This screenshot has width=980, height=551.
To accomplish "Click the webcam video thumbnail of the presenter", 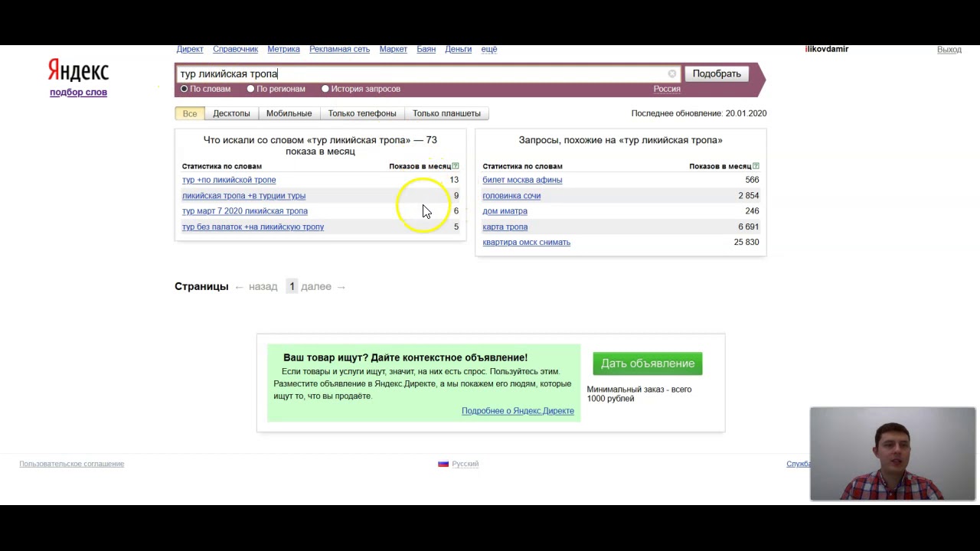I will coord(893,454).
